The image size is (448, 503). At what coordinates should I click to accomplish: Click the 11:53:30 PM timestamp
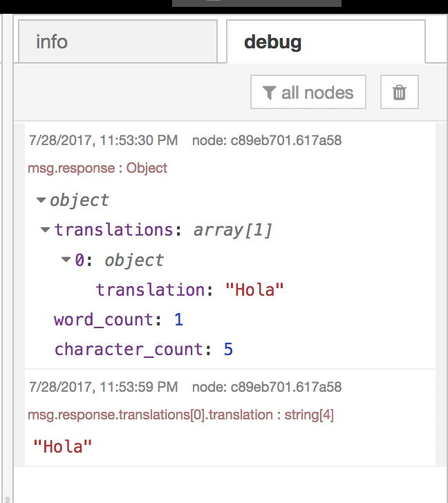point(103,140)
